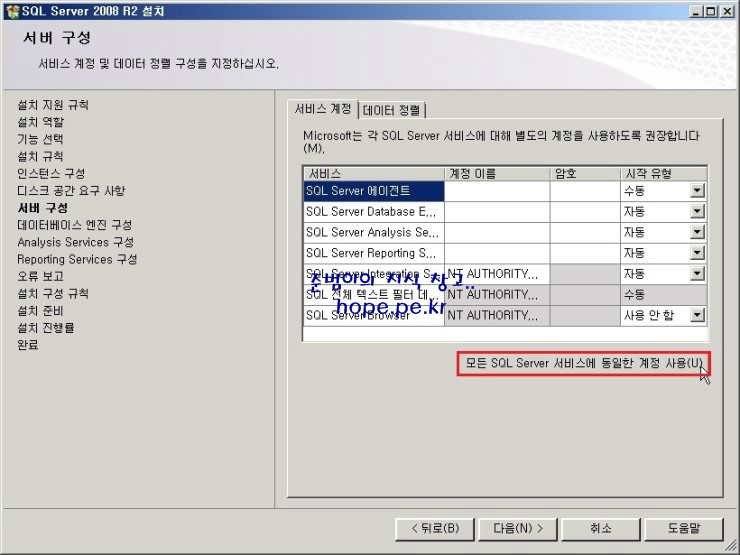Click 설치 진행률 step in sidebar
Screen dimensions: 740x555
coord(46,328)
